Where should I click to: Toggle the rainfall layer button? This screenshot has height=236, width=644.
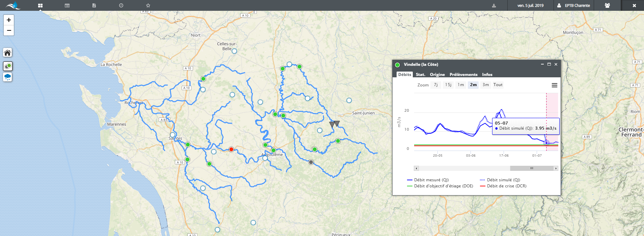(x=7, y=77)
